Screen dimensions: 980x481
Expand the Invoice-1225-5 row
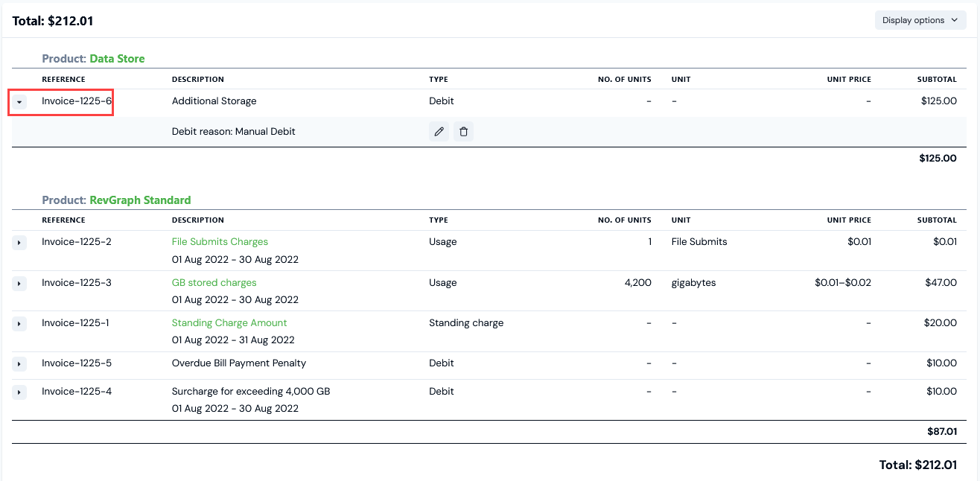[x=19, y=364]
